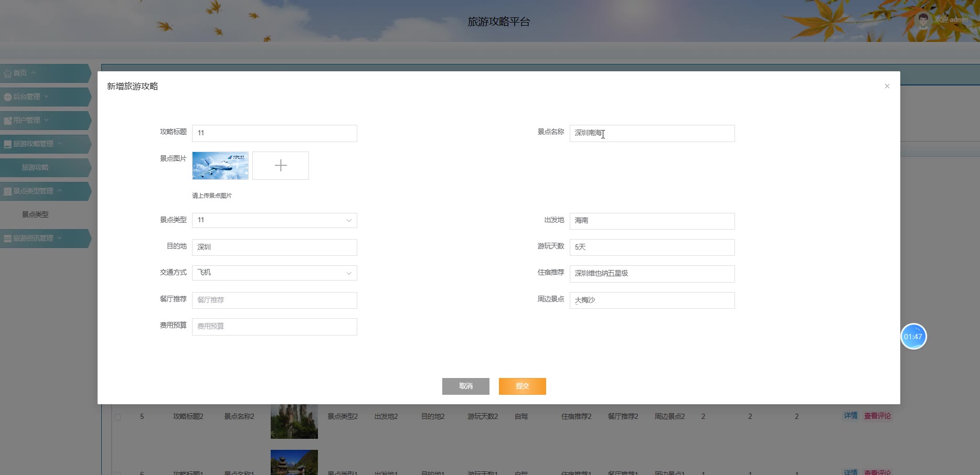980x475 pixels.
Task: Click the uploaded airplane image thumbnail
Action: coord(220,166)
